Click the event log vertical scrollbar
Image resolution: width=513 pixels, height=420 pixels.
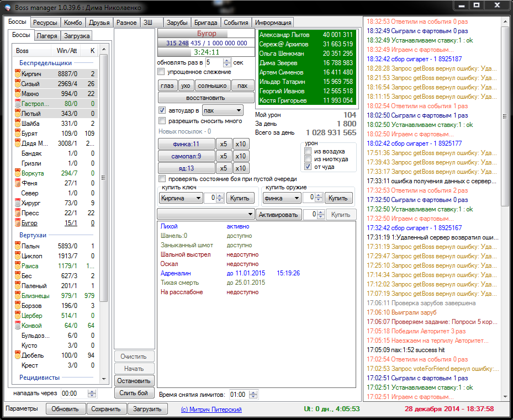coord(505,209)
